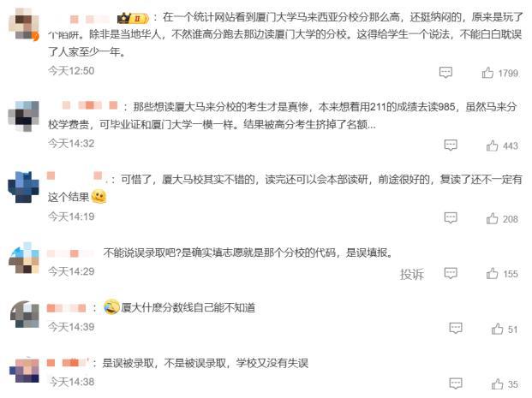532x398 pixels.
Task: Open the avatar of the 14:38 commenter
Action: pos(24,370)
